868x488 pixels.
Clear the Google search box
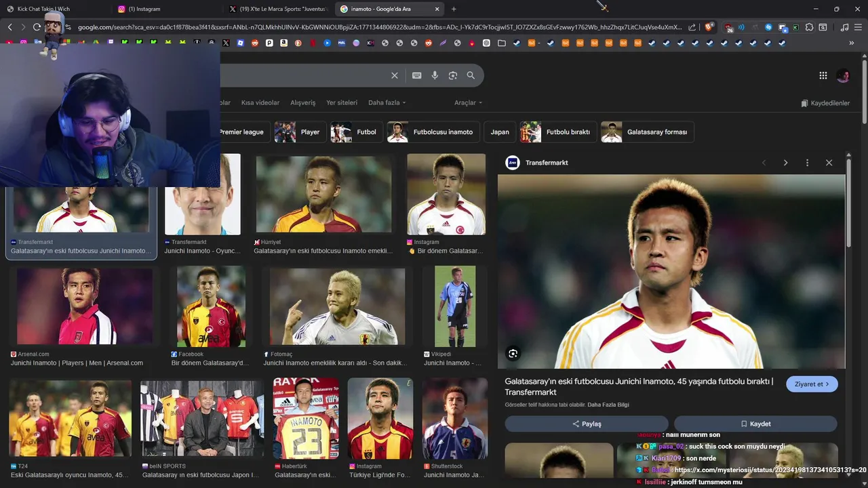pyautogui.click(x=394, y=75)
